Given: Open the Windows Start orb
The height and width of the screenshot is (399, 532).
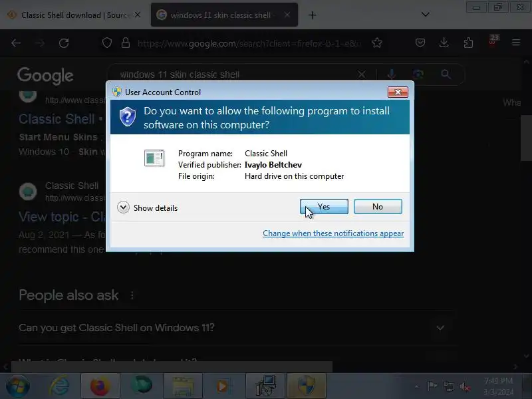Looking at the screenshot, I should tap(18, 386).
